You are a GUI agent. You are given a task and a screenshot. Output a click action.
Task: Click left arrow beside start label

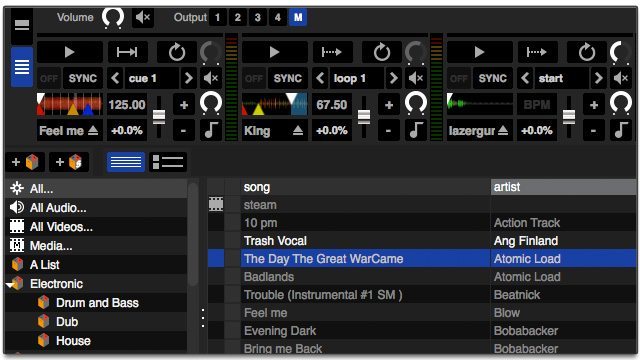pyautogui.click(x=525, y=78)
